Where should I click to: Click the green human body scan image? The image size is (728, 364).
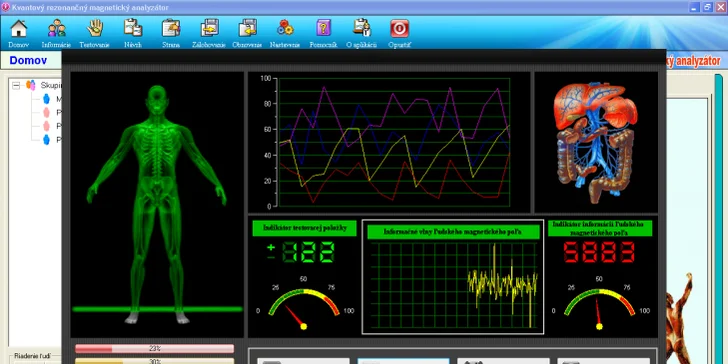[x=157, y=204]
